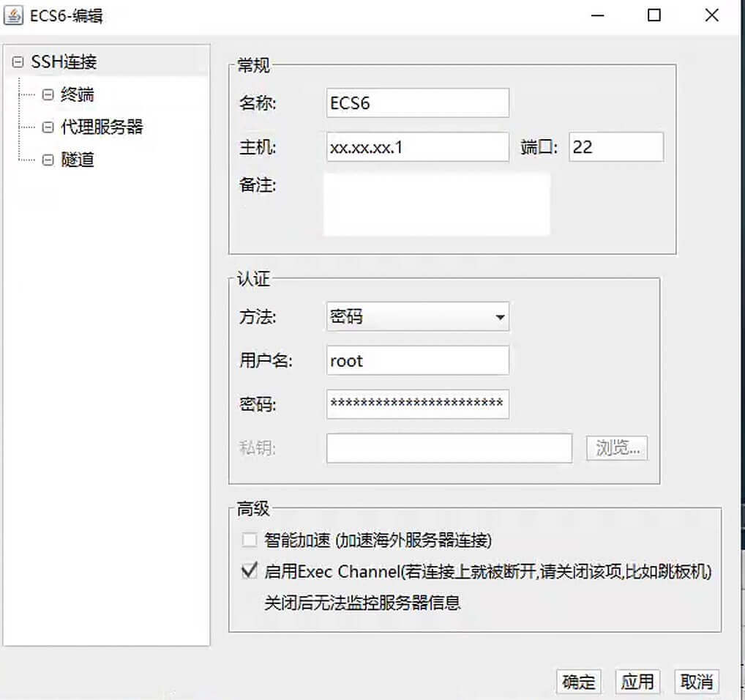Click the 主机 host address field
745x700 pixels.
point(417,147)
